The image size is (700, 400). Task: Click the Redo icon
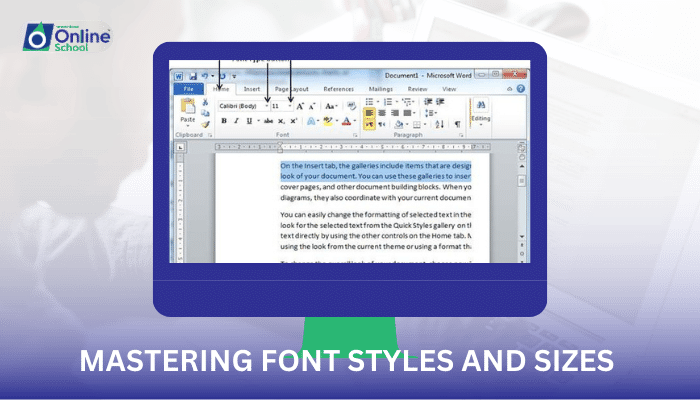click(x=223, y=76)
